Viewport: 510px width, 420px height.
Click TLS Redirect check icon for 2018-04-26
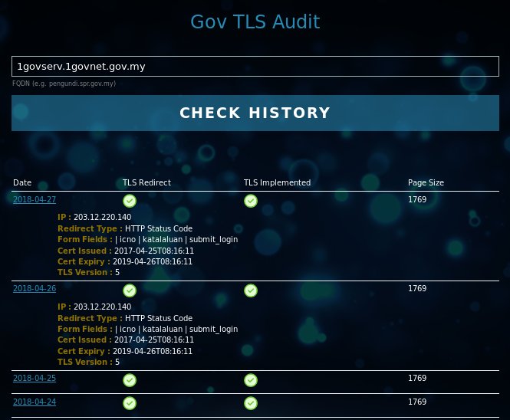tap(130, 290)
